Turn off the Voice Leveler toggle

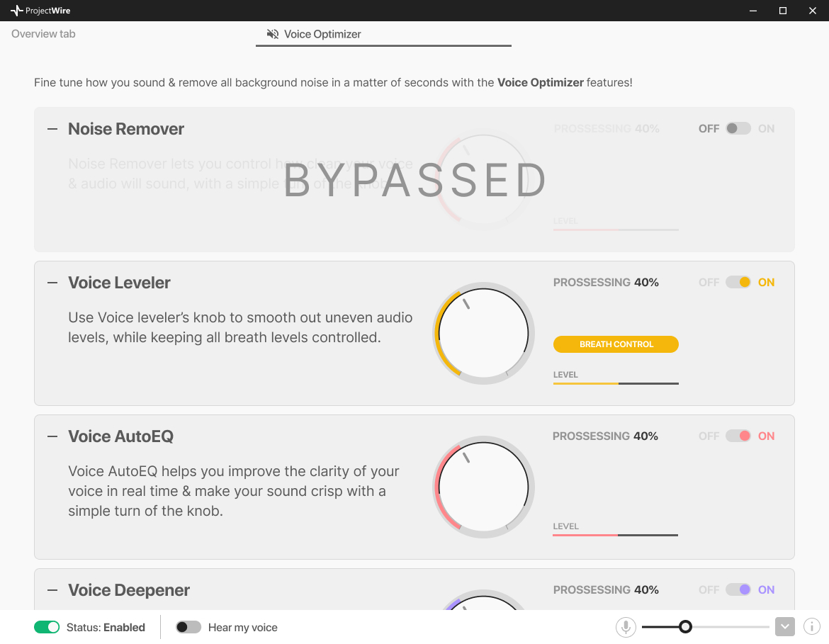[x=738, y=283]
